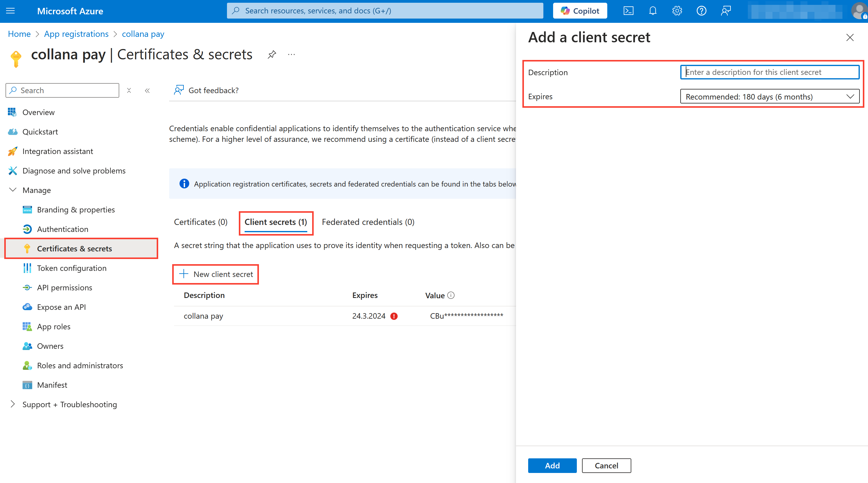
Task: Click the Microsoft Azure logo text
Action: pos(70,11)
